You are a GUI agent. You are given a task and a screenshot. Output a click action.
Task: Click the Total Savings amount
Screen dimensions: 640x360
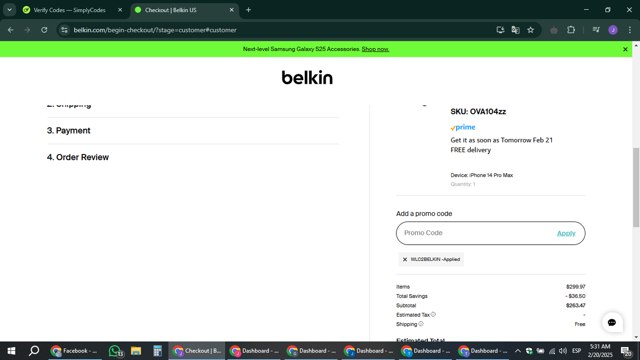pyautogui.click(x=575, y=296)
